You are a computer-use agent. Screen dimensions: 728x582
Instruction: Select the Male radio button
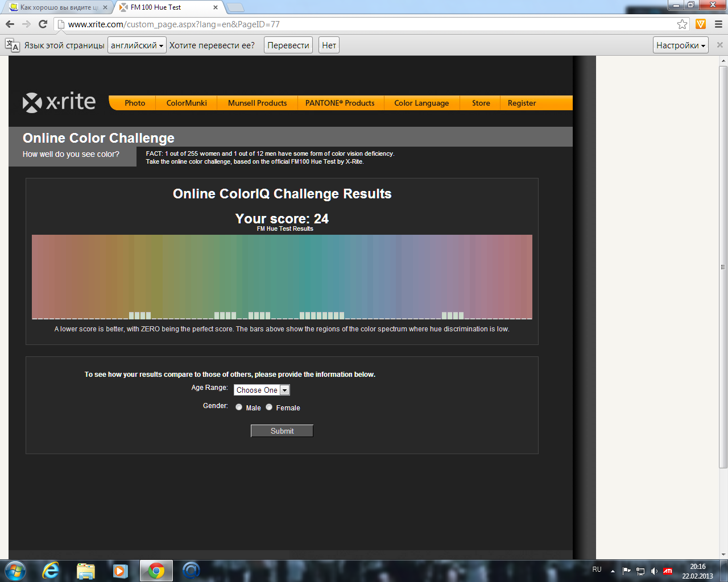coord(239,407)
